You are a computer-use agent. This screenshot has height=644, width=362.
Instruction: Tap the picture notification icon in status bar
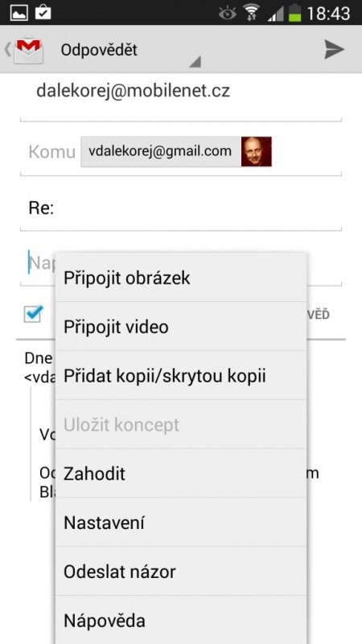(x=19, y=13)
